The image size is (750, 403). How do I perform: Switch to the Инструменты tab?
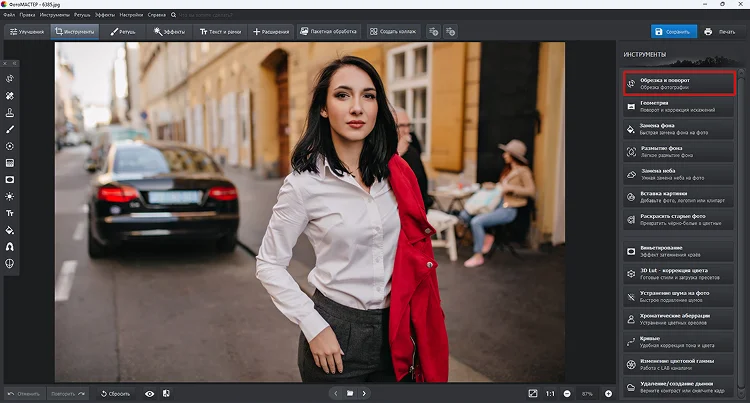pyautogui.click(x=75, y=32)
